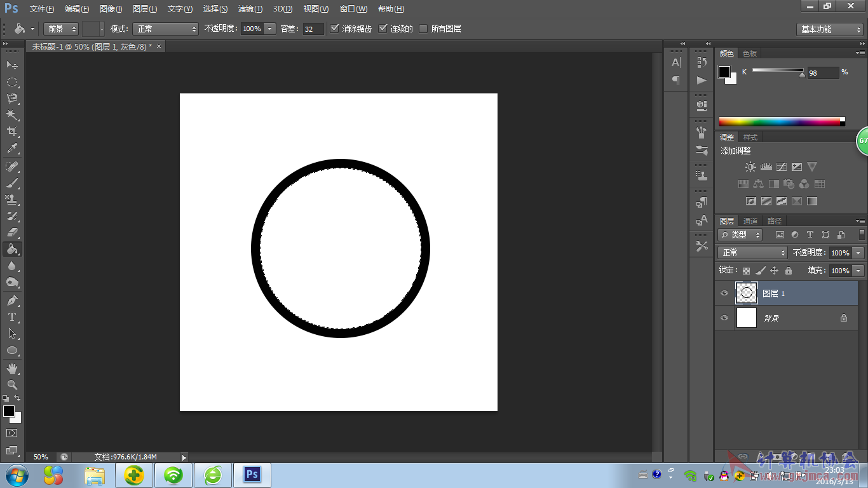Add a Curves adjustment
Screen dimensions: 868x488
coord(782,167)
